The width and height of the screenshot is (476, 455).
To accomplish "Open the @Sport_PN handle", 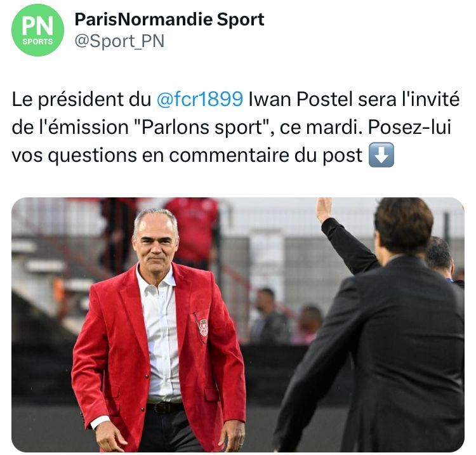I will point(119,41).
